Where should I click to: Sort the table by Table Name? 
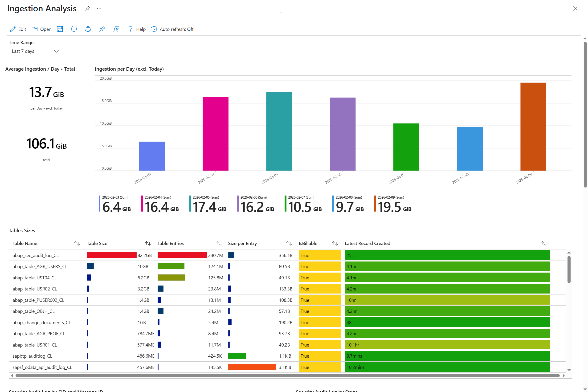(77, 243)
